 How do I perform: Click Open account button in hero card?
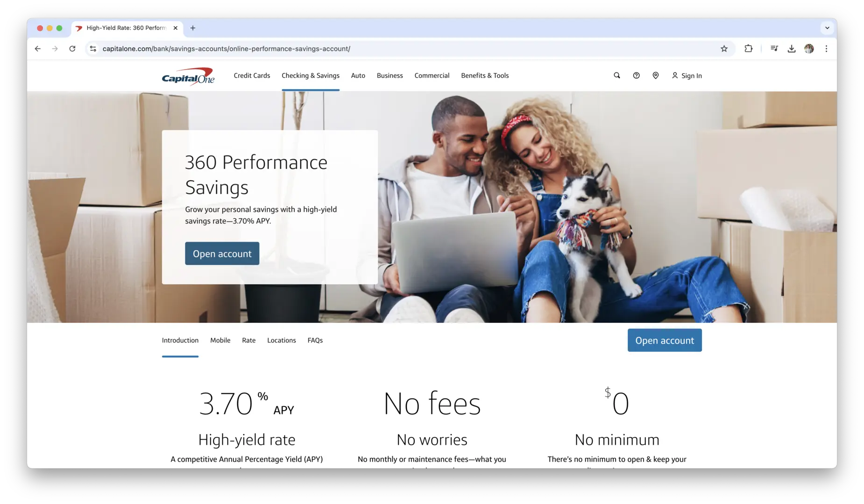tap(222, 253)
